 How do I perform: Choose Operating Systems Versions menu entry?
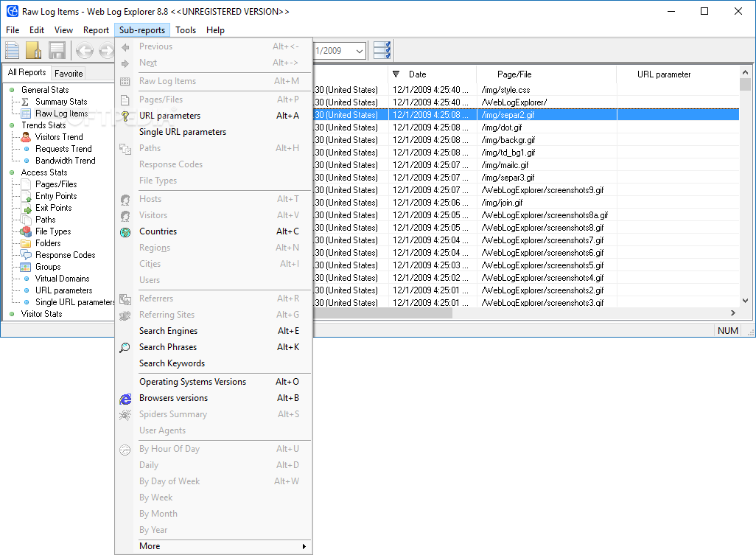click(x=214, y=382)
